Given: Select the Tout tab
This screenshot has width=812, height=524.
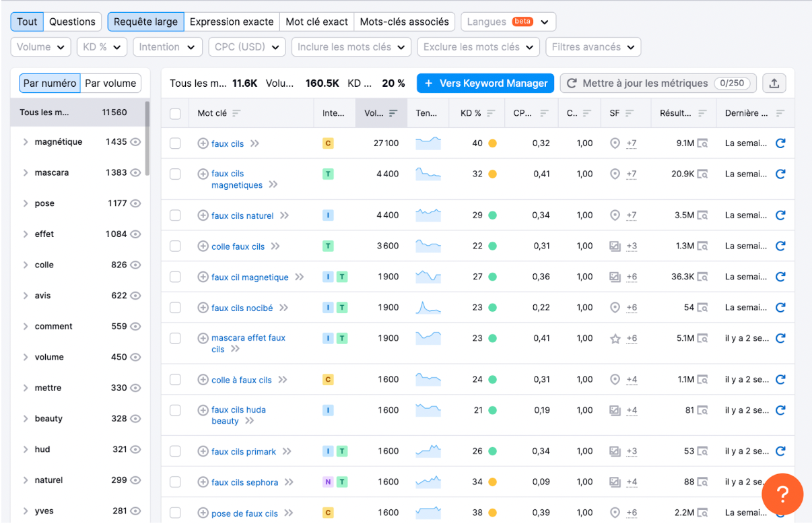Looking at the screenshot, I should click(x=27, y=22).
